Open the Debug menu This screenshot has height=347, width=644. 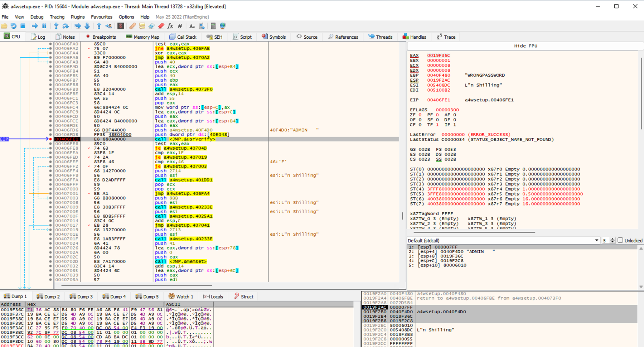tap(37, 17)
